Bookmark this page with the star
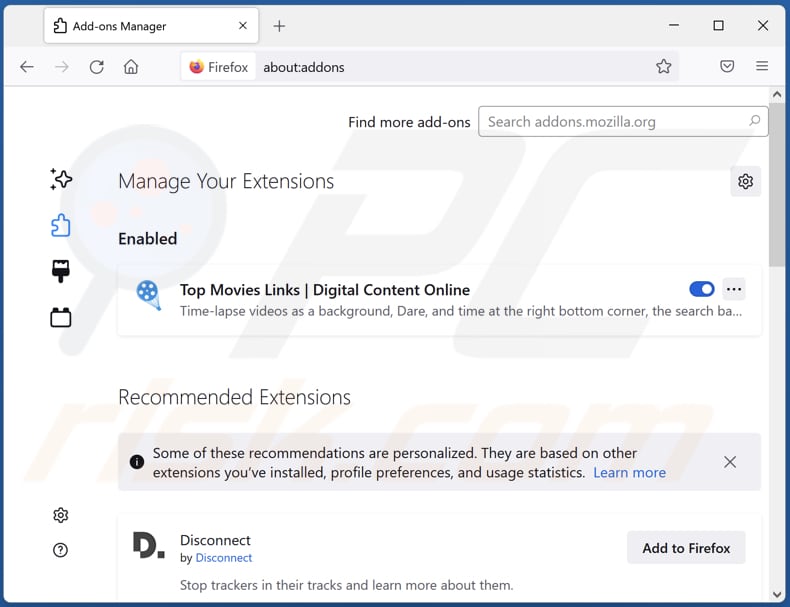Screen dimensions: 790x607 (664, 66)
